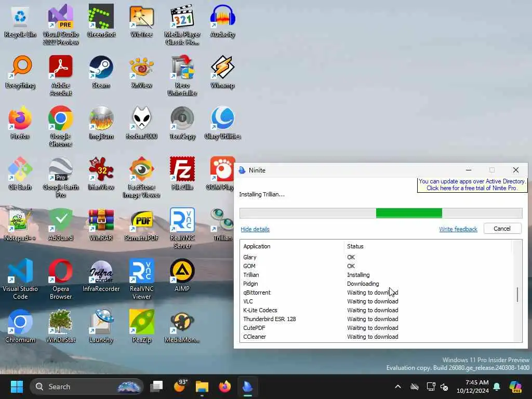Click the Visual Studio Code icon
The height and width of the screenshot is (399, 532).
point(20,279)
